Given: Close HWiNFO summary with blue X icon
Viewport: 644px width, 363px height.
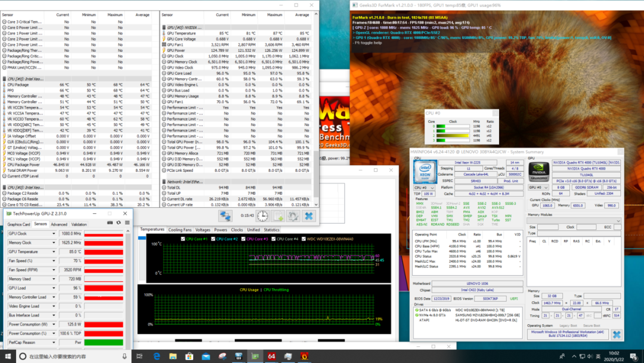Looking at the screenshot, I should (616, 334).
